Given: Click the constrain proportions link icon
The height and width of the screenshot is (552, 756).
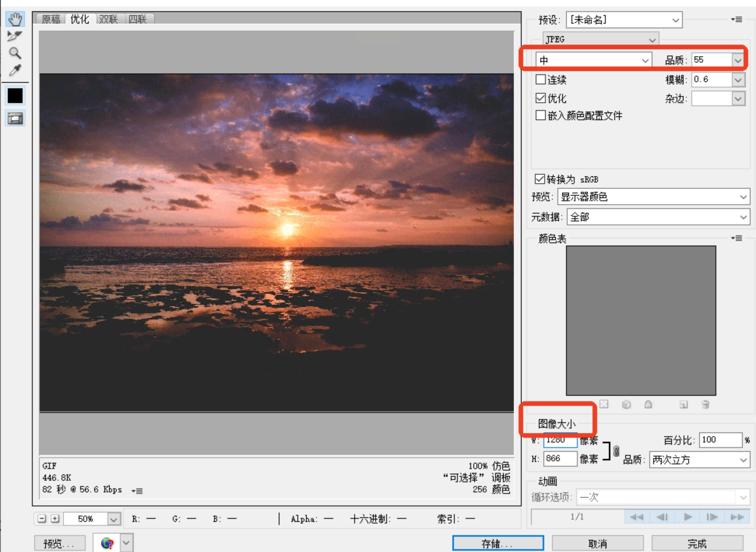Looking at the screenshot, I should [616, 451].
